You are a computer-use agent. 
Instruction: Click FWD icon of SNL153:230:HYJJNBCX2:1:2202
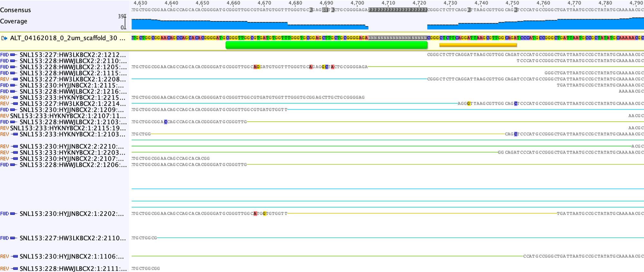14,214
